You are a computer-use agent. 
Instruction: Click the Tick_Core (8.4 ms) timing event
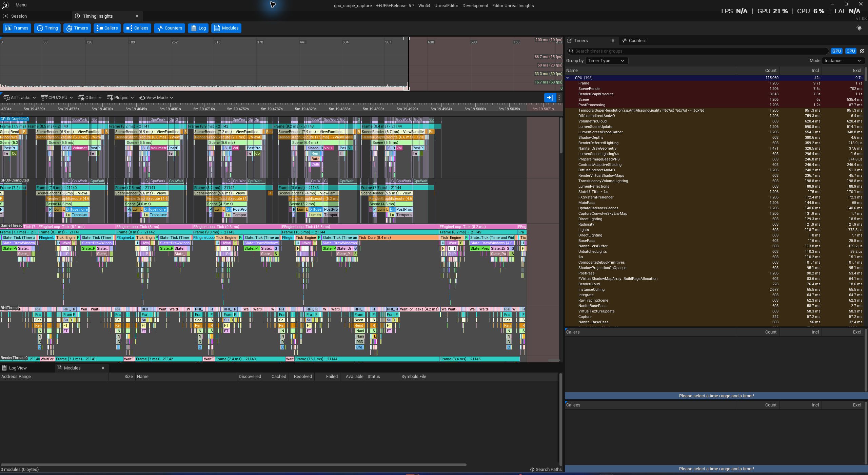[x=398, y=237]
